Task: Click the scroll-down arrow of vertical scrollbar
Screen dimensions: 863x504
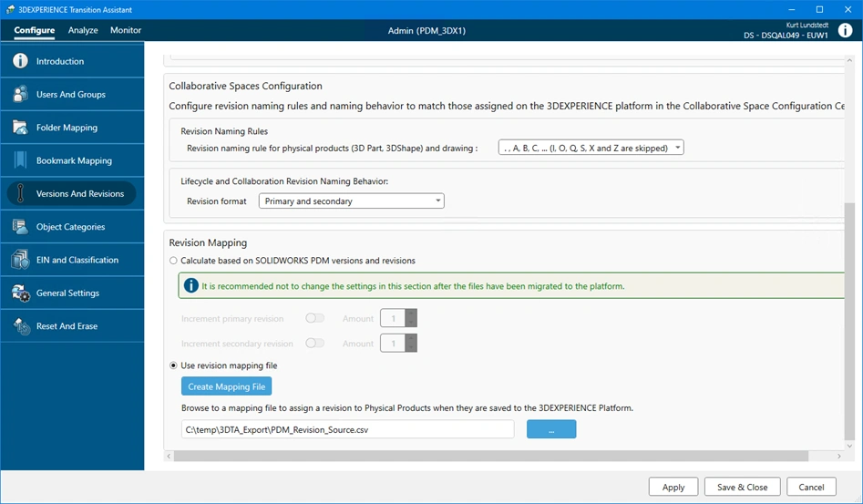Action: [x=849, y=446]
